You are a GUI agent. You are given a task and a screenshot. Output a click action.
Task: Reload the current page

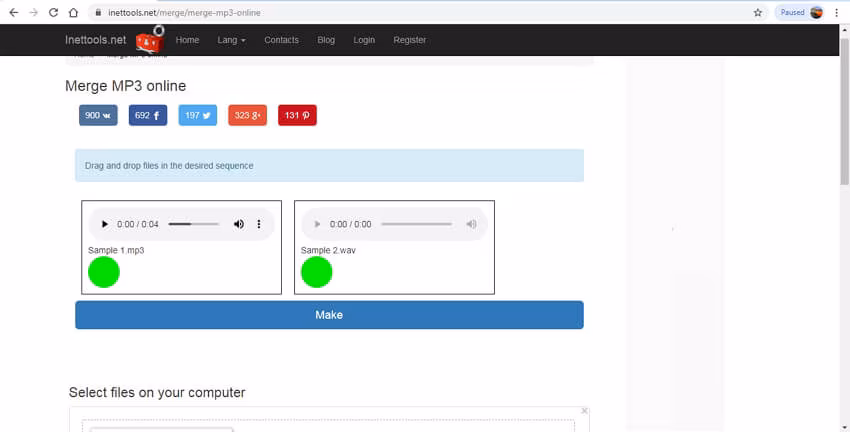click(53, 12)
